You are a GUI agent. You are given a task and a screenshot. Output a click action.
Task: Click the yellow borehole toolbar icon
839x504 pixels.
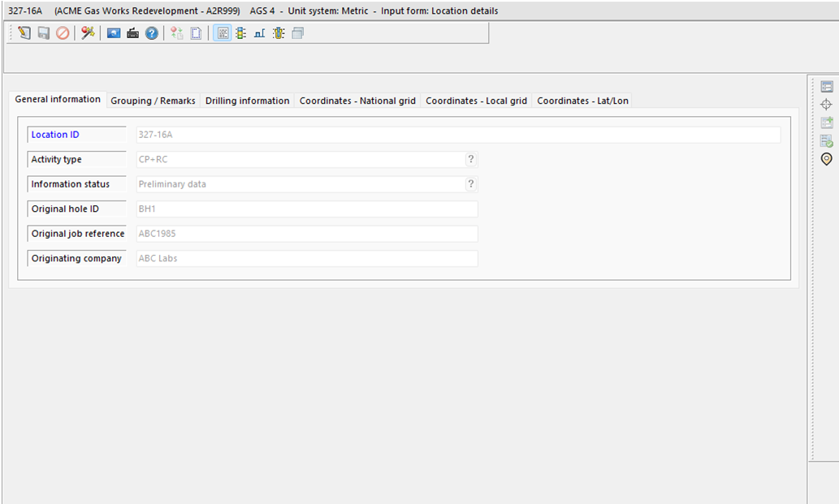(x=279, y=33)
